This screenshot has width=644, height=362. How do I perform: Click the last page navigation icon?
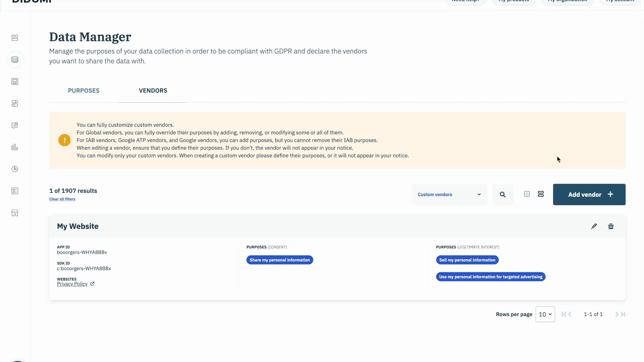click(624, 314)
